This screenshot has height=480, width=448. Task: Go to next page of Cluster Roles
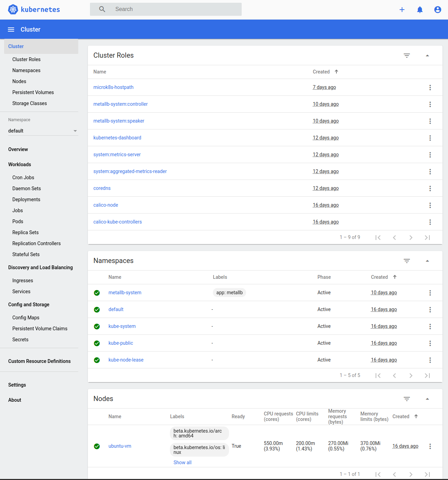click(411, 238)
